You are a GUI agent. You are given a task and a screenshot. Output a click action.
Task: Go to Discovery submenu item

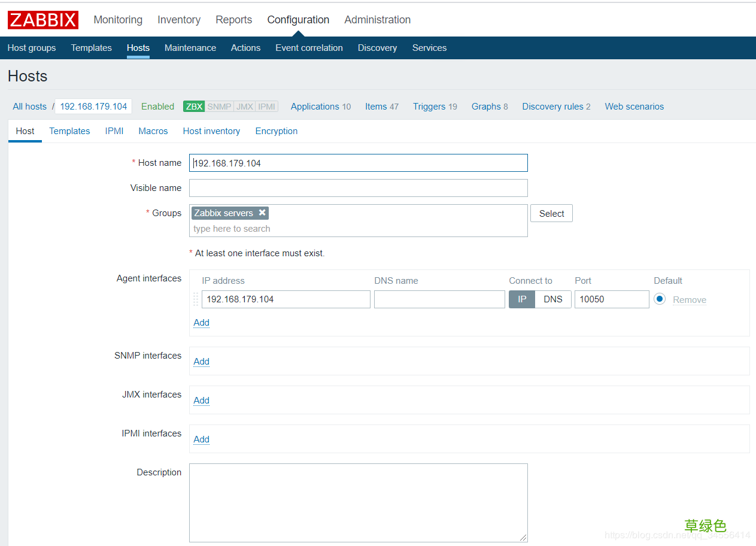(378, 48)
